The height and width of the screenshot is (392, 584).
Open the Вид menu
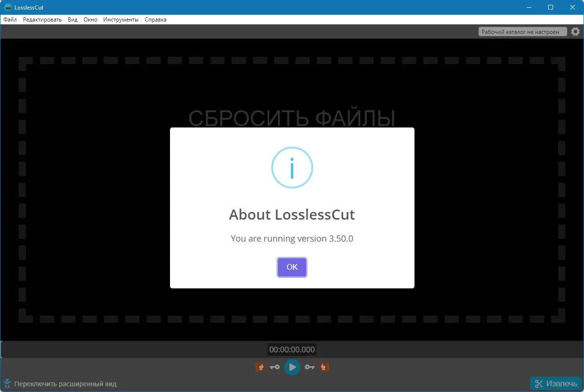coord(73,20)
